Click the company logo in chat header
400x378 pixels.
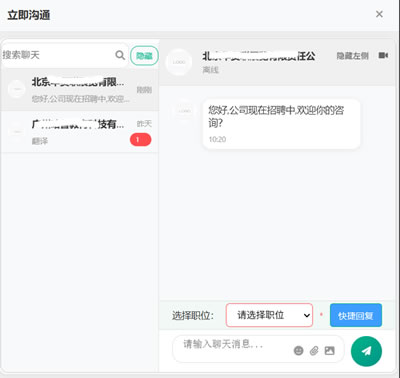click(179, 62)
